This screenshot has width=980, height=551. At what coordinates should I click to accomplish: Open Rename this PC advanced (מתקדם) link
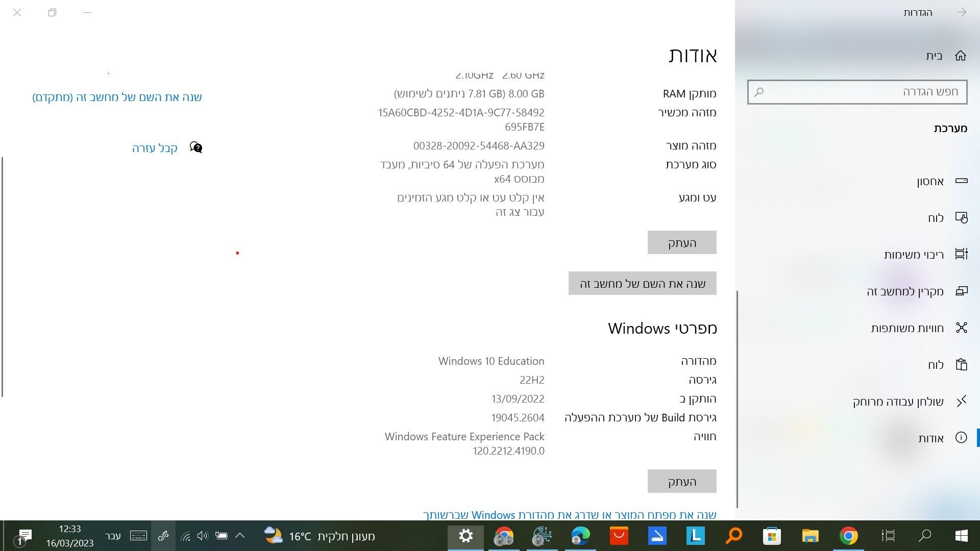(x=117, y=97)
